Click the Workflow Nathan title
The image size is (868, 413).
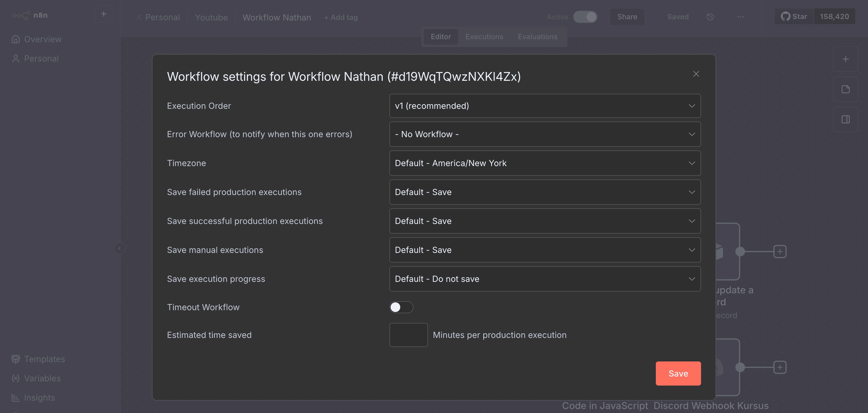tap(277, 17)
